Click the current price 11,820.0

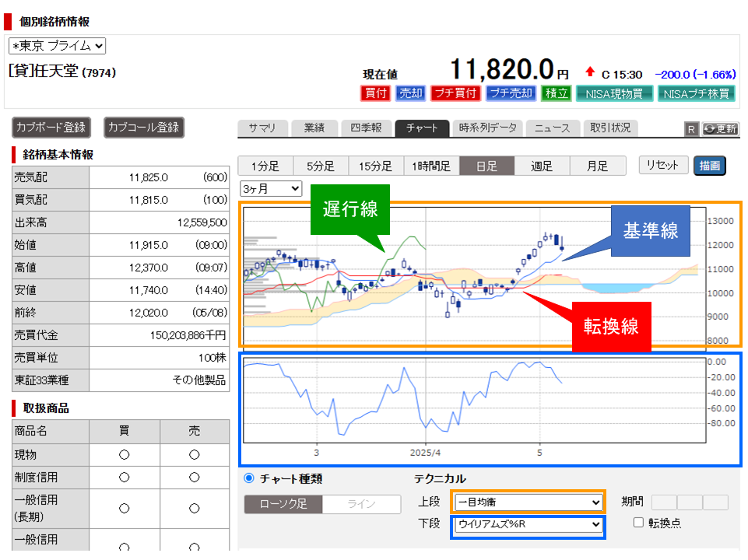502,69
